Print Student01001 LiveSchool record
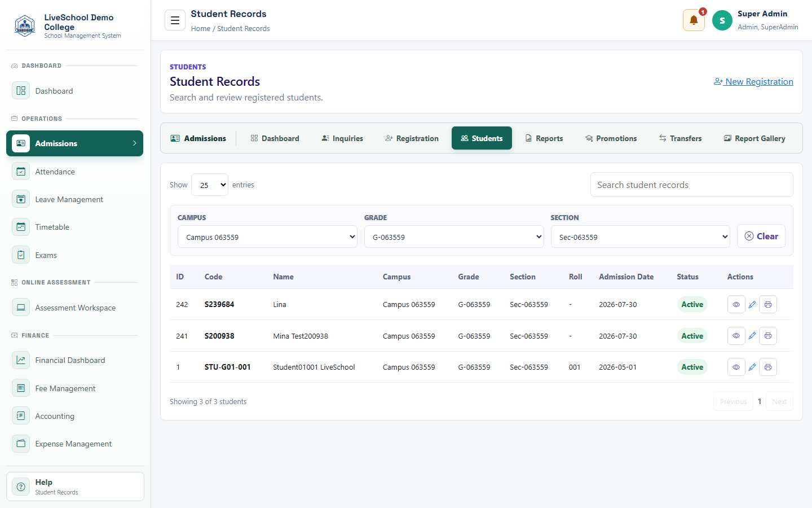 click(x=768, y=367)
